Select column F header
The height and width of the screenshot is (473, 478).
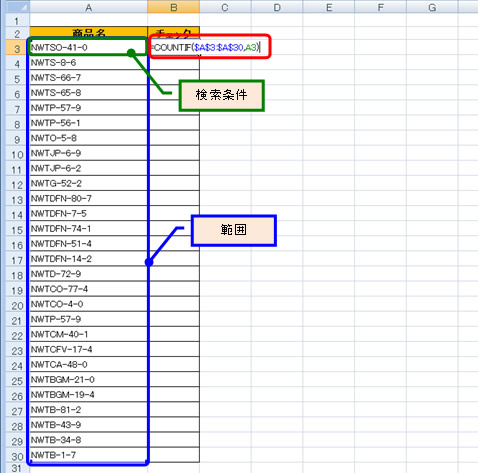(x=380, y=7)
